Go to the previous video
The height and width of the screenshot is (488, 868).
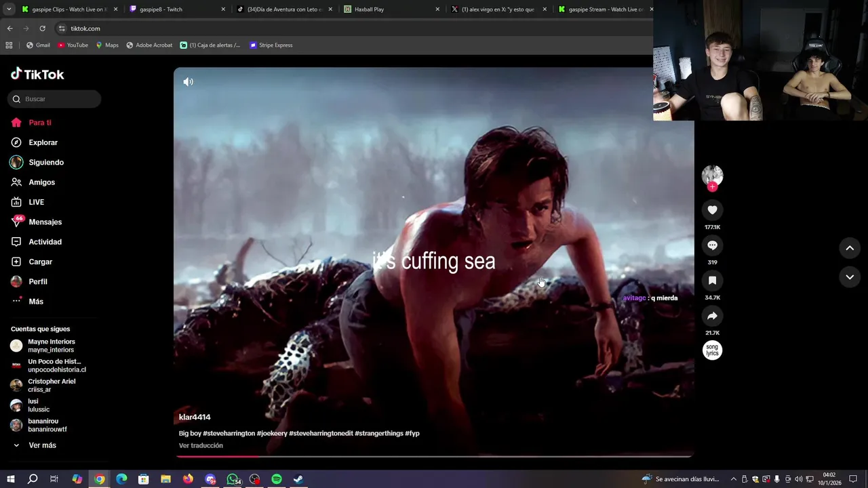(850, 248)
